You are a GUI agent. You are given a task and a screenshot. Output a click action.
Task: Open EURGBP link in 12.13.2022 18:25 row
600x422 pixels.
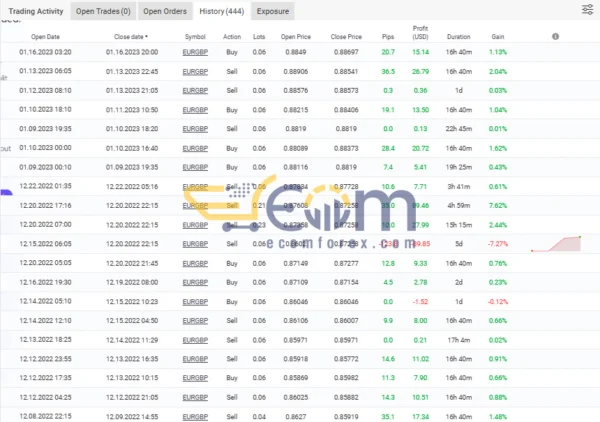click(195, 340)
